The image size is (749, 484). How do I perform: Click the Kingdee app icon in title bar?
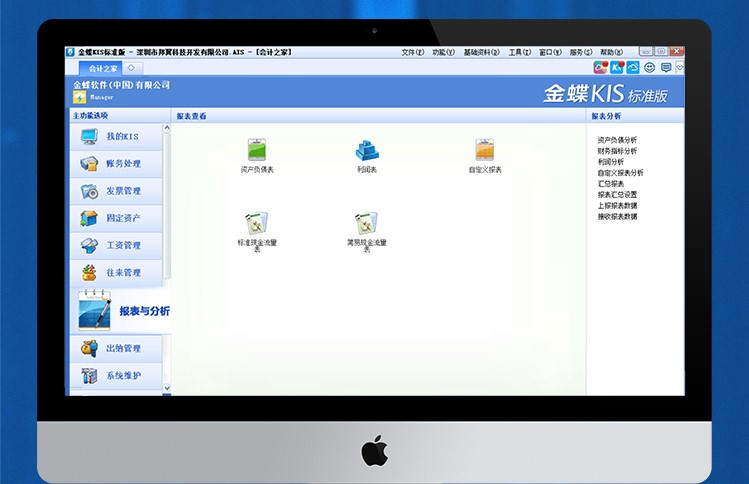(x=71, y=52)
